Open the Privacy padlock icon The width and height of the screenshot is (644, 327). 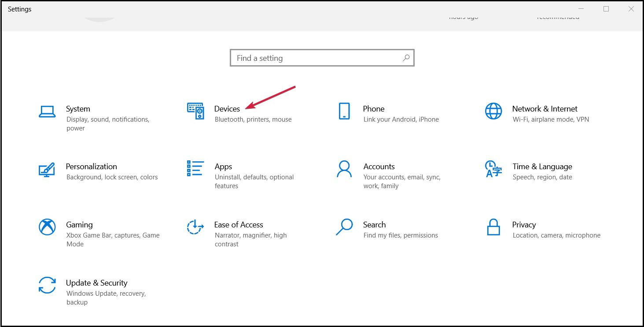(x=493, y=227)
